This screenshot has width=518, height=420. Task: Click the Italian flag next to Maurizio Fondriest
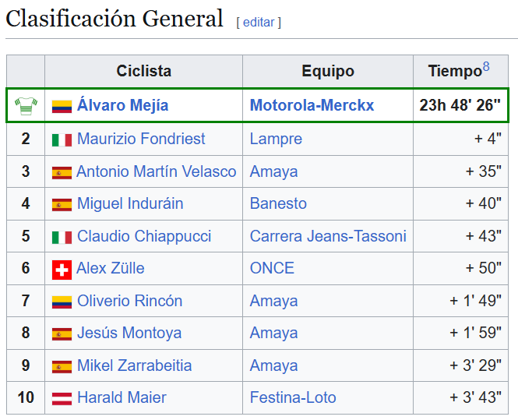pyautogui.click(x=62, y=139)
